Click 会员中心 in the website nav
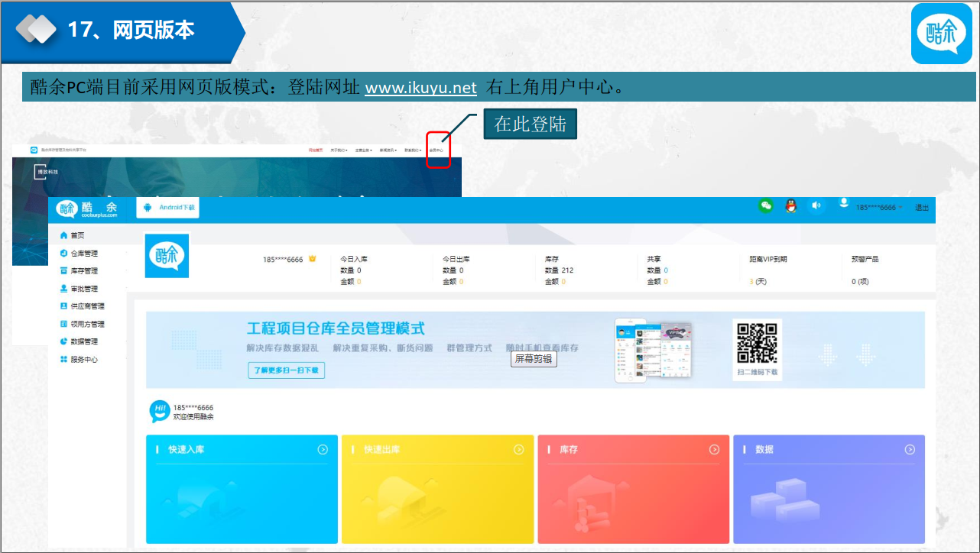The height and width of the screenshot is (553, 980). pyautogui.click(x=436, y=150)
